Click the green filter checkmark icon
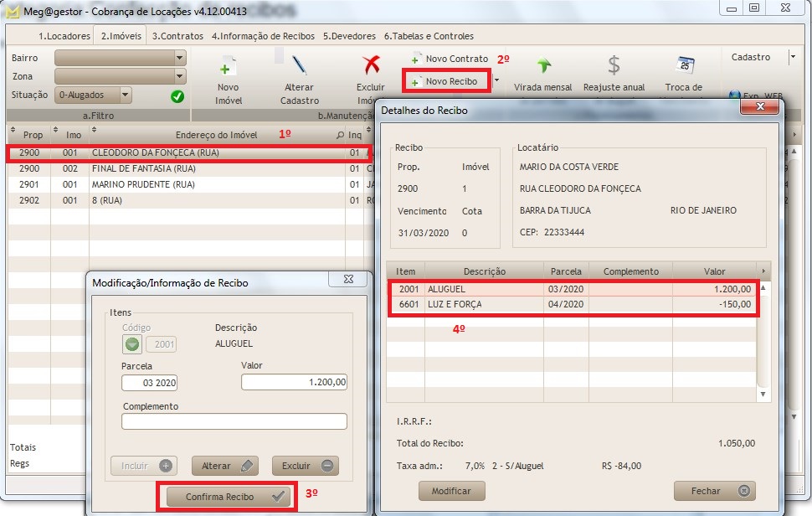This screenshot has width=812, height=516. coord(177,95)
